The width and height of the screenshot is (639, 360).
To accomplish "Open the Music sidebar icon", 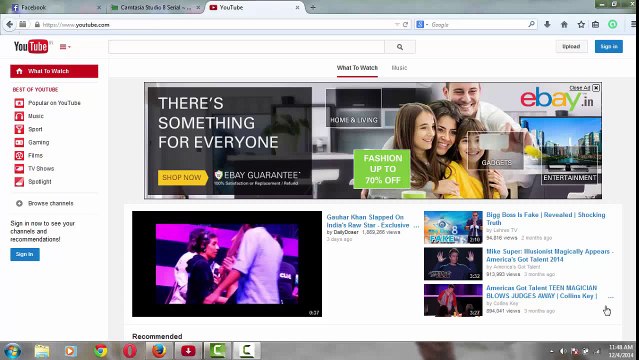I will click(19, 116).
